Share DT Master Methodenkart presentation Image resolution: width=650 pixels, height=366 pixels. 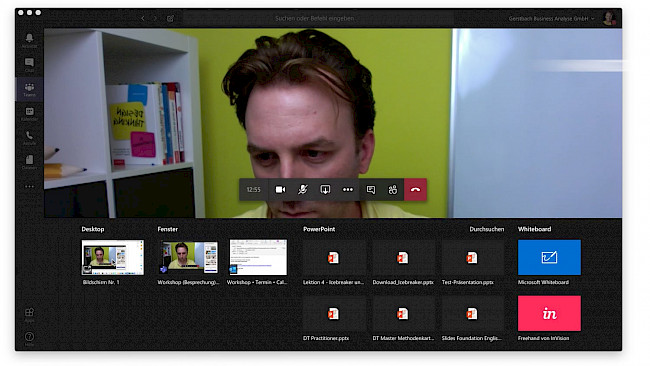pos(403,313)
